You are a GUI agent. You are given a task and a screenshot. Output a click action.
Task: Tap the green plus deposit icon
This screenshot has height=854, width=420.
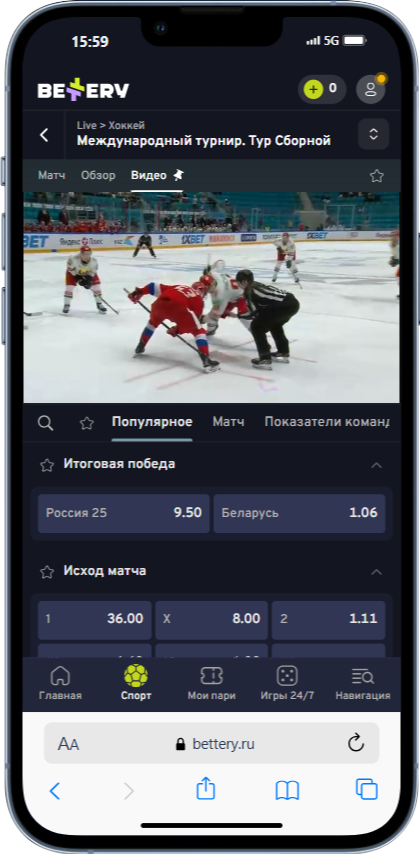(x=313, y=89)
